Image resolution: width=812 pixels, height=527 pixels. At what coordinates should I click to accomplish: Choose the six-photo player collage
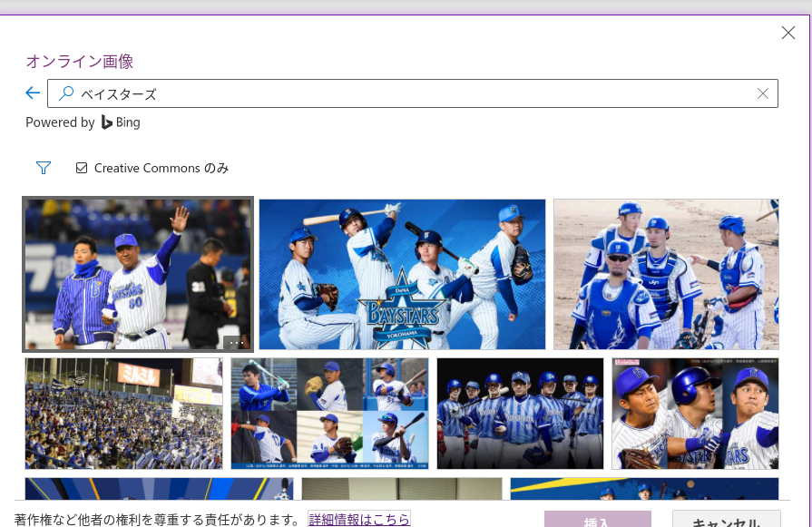pos(329,413)
